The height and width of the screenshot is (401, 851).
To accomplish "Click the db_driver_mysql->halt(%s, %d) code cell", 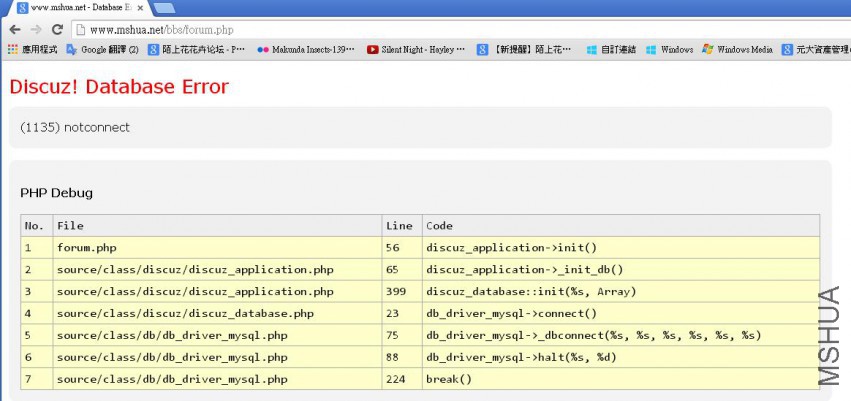I will coord(621,358).
